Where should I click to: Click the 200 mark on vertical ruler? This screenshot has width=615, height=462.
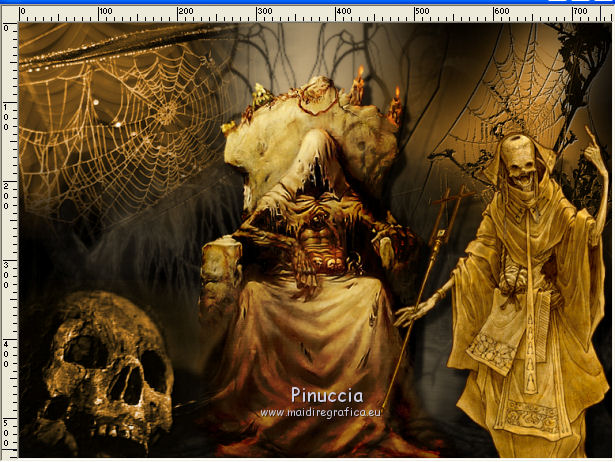6,196
